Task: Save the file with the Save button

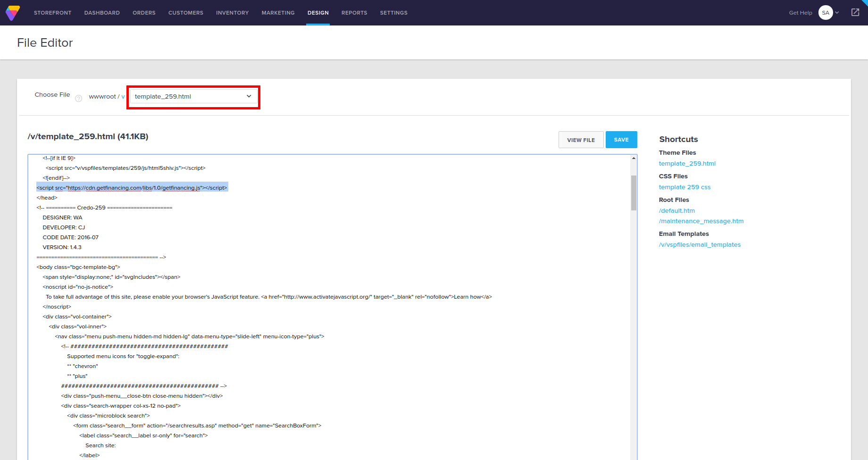Action: point(621,140)
